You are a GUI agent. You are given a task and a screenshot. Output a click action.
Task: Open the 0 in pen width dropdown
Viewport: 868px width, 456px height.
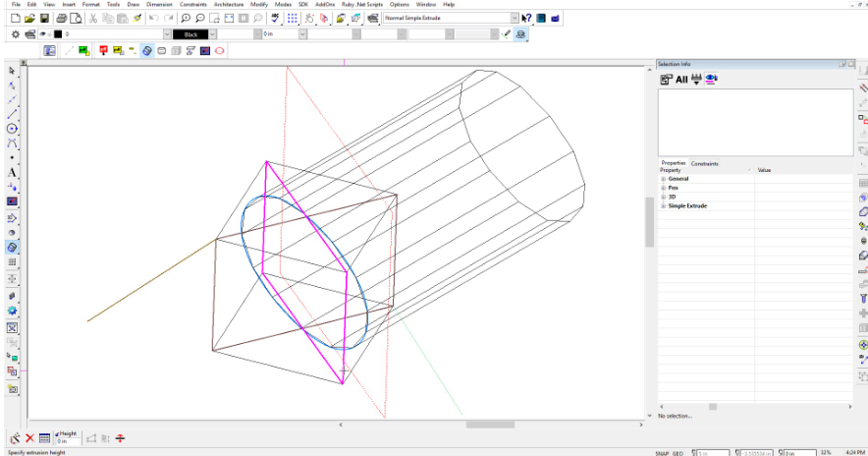302,34
